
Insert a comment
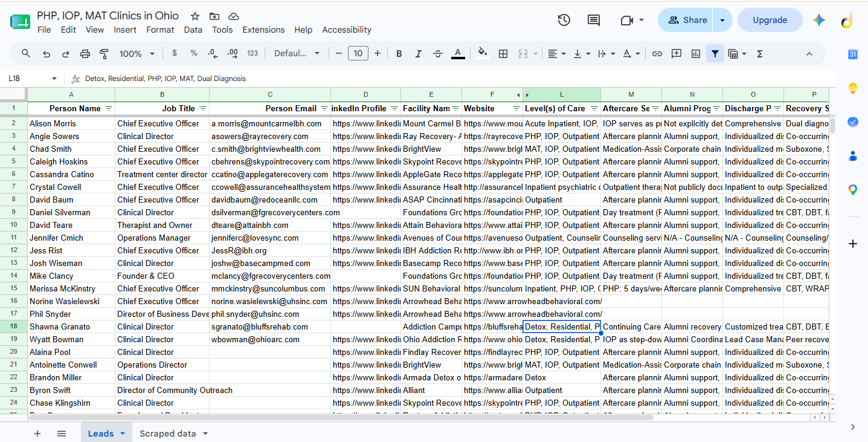(x=677, y=53)
